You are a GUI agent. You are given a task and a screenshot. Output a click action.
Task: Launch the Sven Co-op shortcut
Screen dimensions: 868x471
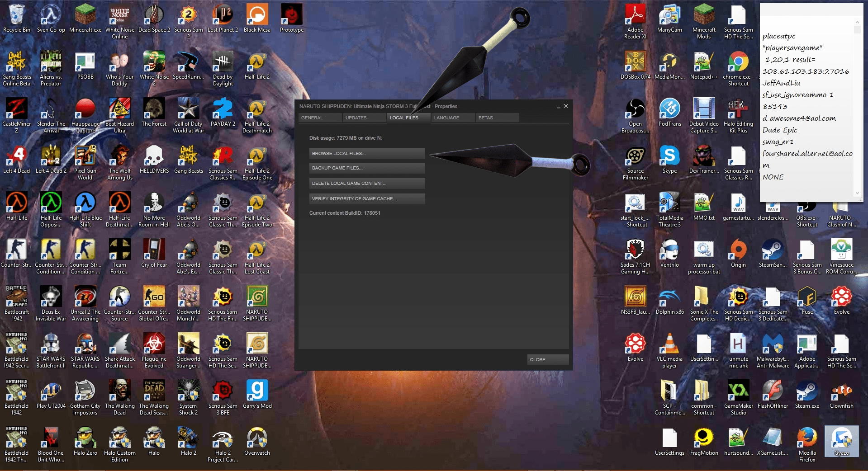coord(51,18)
